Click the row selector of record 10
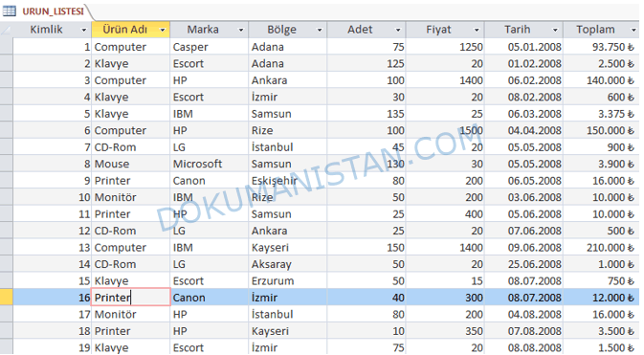This screenshot has height=355, width=644. tap(6, 197)
